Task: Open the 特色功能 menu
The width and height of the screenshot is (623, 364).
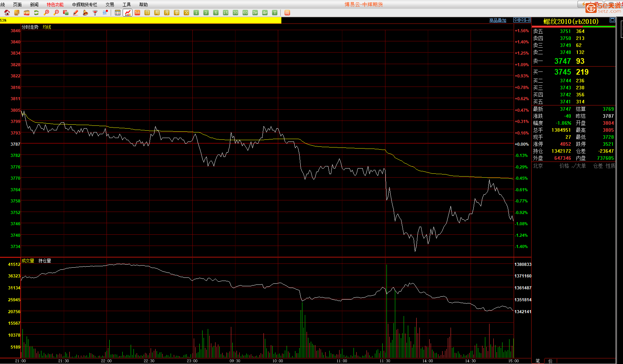Action: [x=55, y=5]
